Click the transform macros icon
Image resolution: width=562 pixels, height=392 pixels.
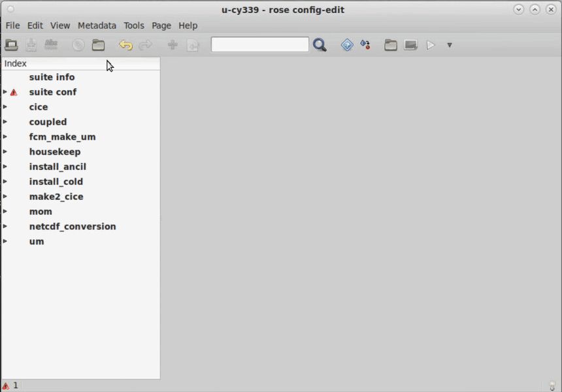coord(365,45)
